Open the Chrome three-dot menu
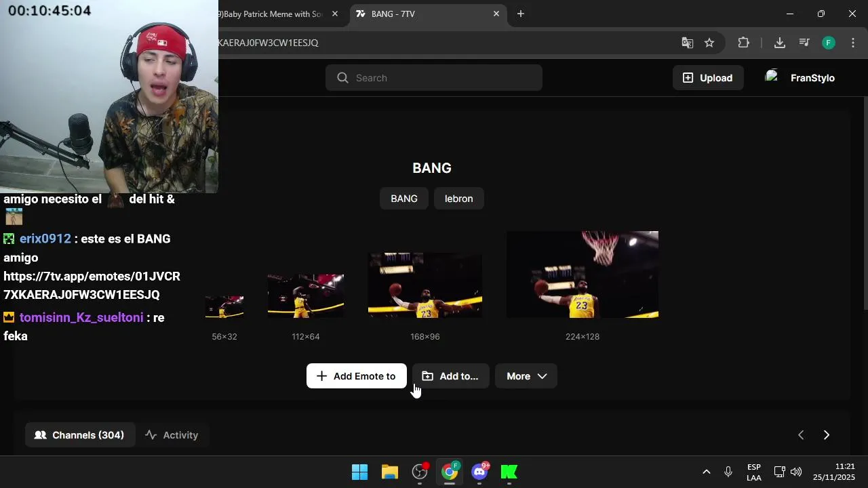Screen dimensions: 868x488 pos(853,43)
